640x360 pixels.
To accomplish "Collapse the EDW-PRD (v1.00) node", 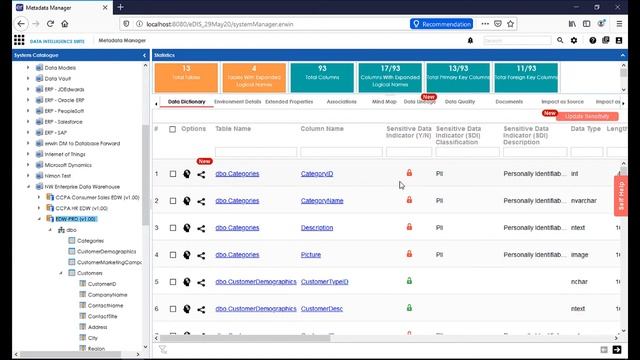I will (39, 219).
